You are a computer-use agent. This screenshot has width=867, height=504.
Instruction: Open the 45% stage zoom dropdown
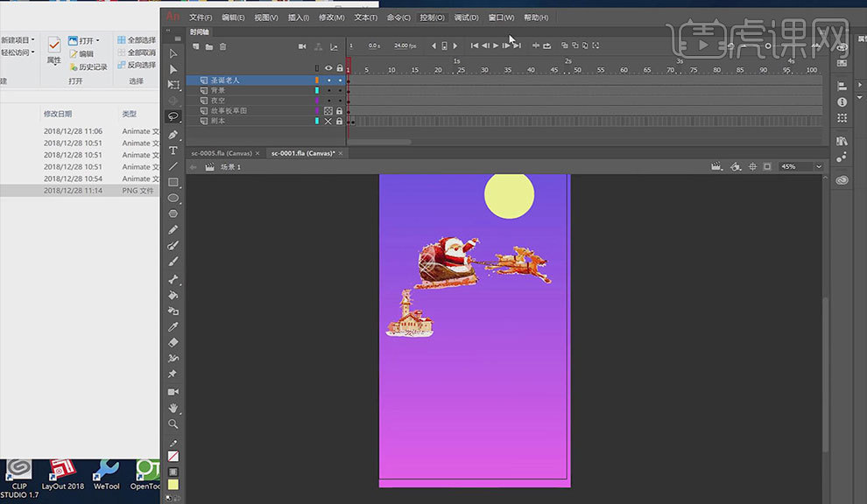point(818,166)
